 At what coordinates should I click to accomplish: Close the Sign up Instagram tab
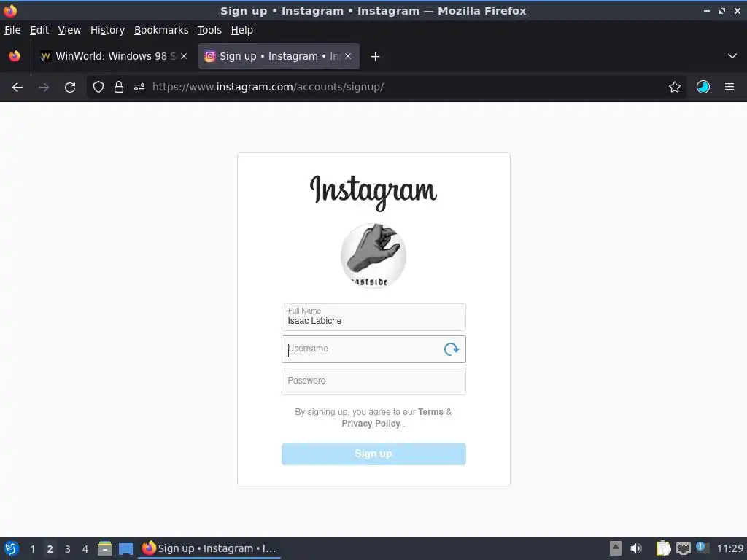(348, 56)
